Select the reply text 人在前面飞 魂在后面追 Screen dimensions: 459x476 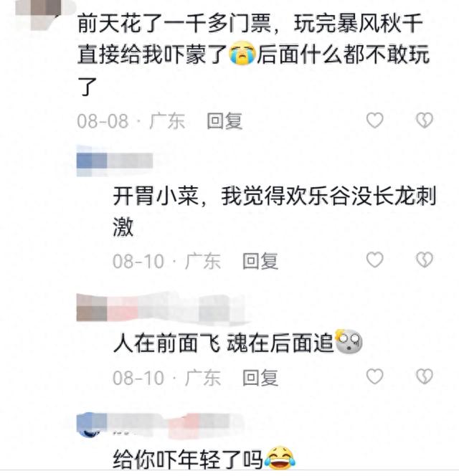tap(223, 343)
